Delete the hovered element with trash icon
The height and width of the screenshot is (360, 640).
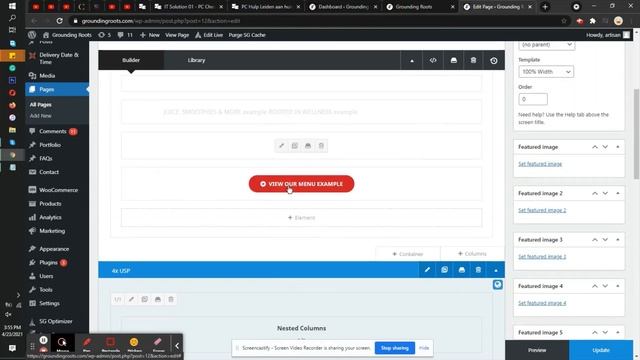(321, 146)
